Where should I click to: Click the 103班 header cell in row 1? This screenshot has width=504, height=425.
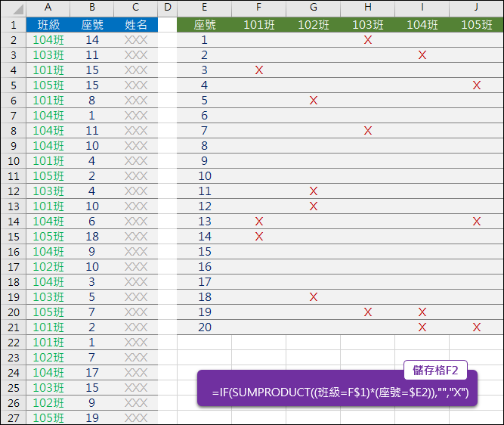tap(368, 25)
